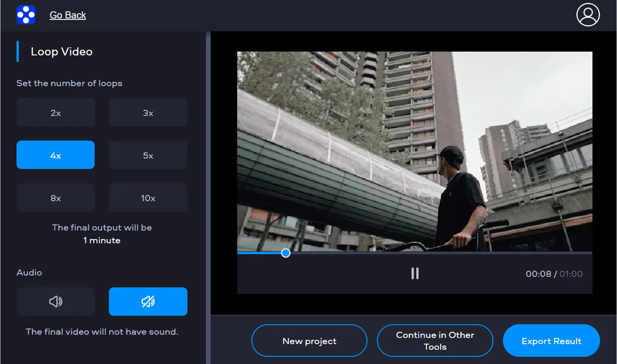Choose 3x number of loops
Viewport: 617px width, 364px height.
[x=148, y=113]
